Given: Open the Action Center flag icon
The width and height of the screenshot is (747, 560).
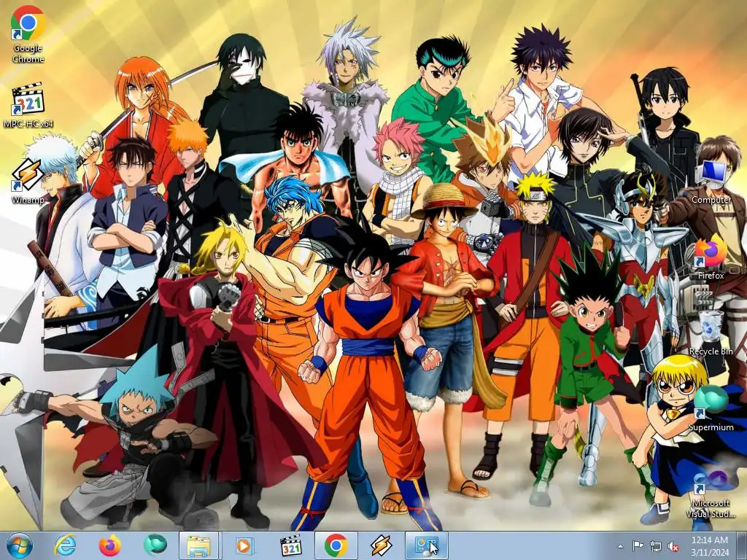Looking at the screenshot, I should pos(638,546).
